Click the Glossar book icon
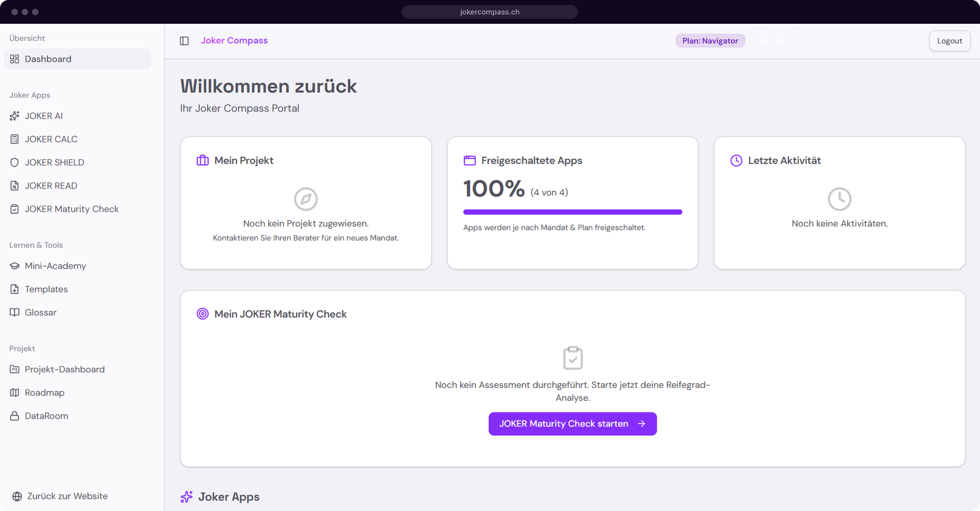This screenshot has height=511, width=980. coord(15,312)
